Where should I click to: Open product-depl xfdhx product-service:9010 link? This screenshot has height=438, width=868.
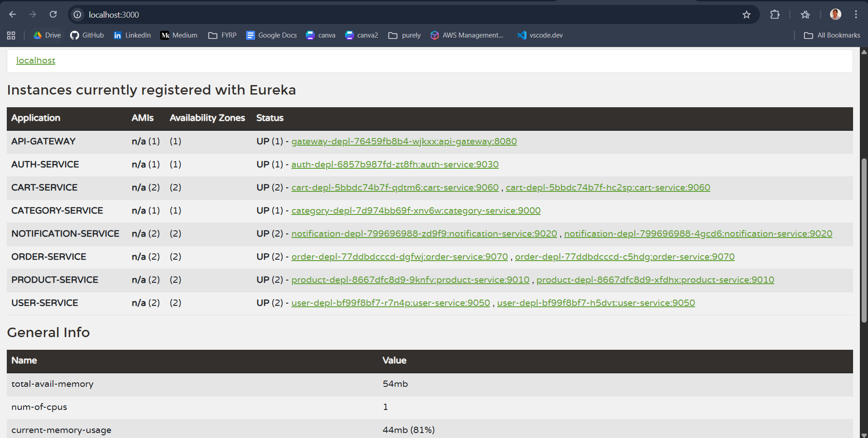coord(655,280)
